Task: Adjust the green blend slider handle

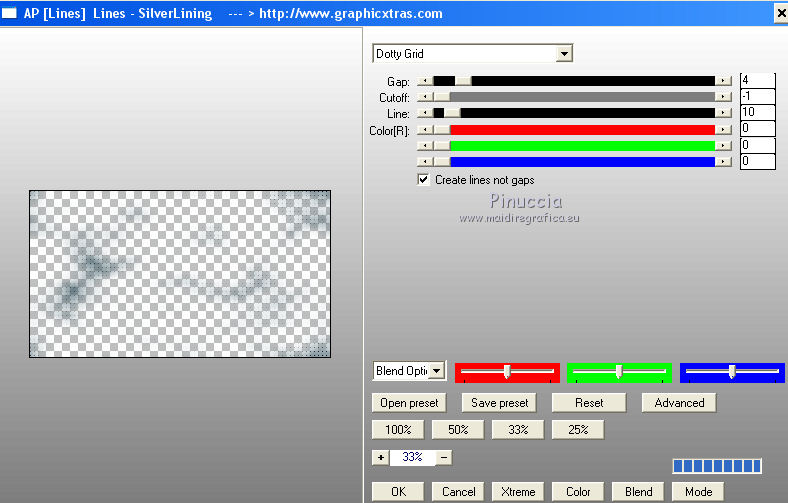Action: (619, 371)
